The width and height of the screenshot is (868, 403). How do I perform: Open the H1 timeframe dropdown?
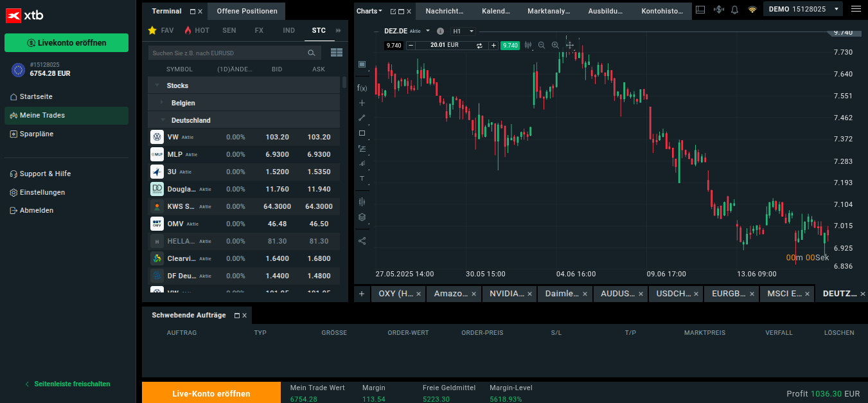click(x=463, y=31)
